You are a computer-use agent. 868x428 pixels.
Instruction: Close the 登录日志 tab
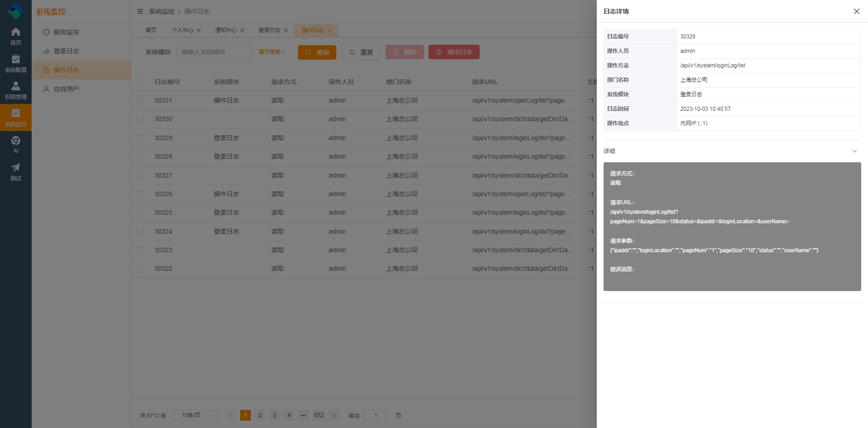click(x=286, y=30)
